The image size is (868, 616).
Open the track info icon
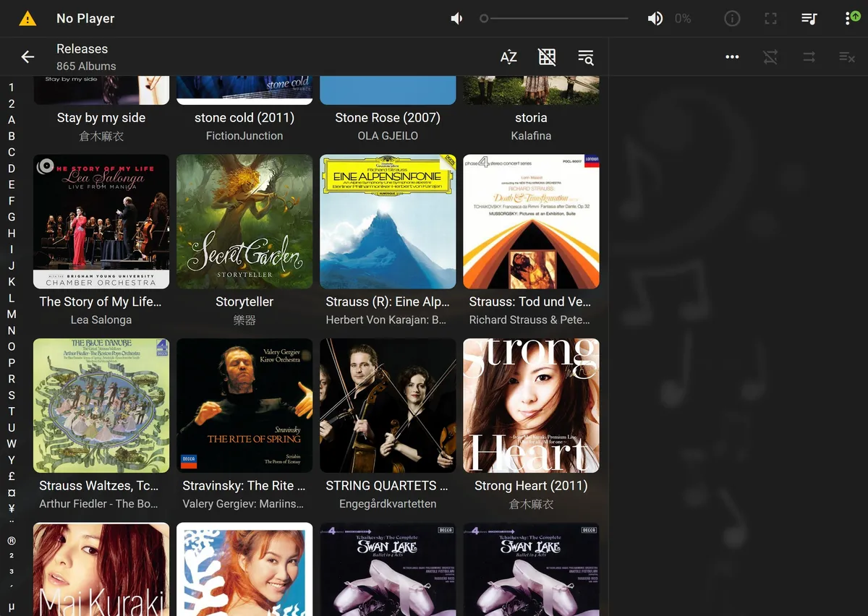pos(732,19)
